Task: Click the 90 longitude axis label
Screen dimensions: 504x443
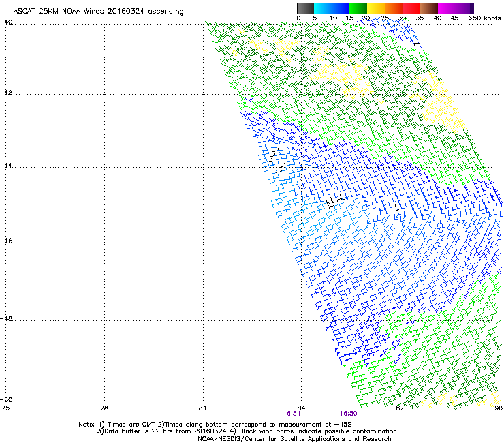Action: point(499,408)
